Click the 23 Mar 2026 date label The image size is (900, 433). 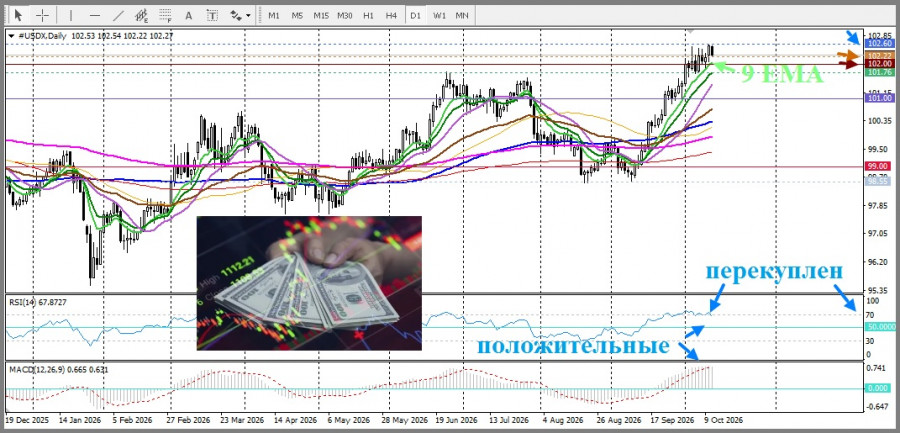point(242,420)
